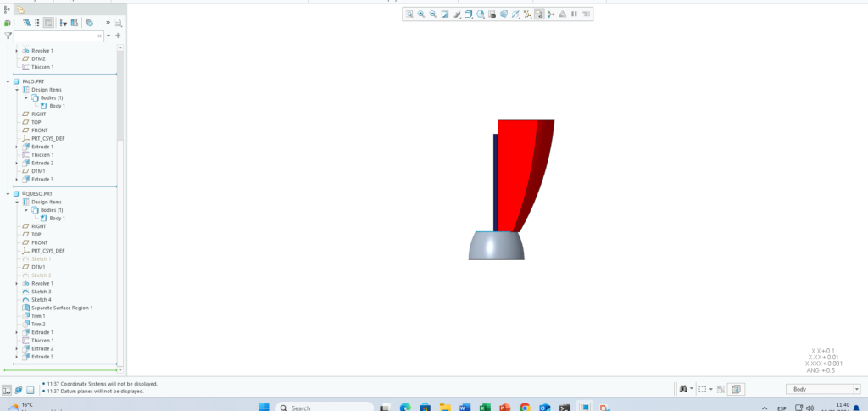Collapse the PALO.PRT tree node
868x411 pixels.
[x=8, y=81]
